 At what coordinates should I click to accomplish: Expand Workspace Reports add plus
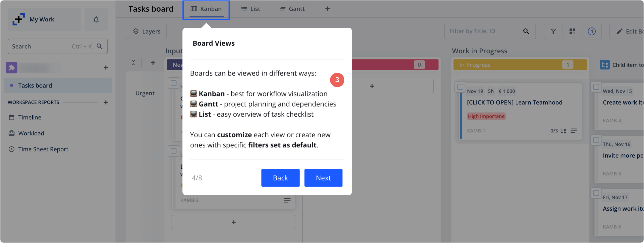(106, 102)
